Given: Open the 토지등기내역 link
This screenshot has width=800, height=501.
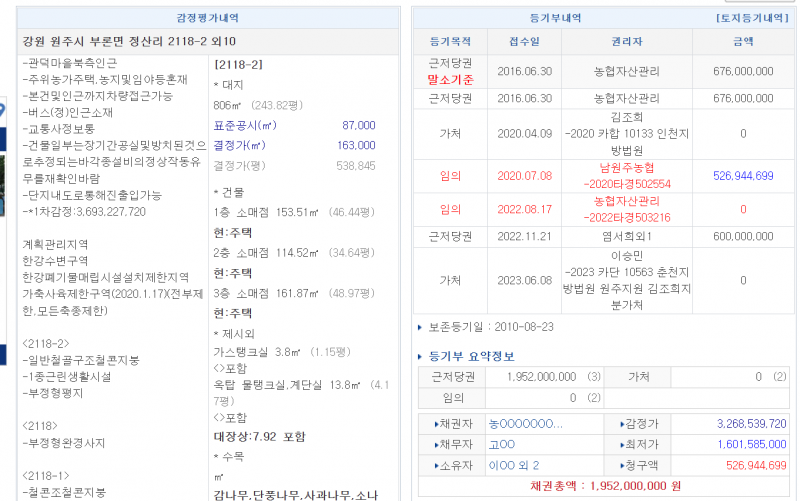Looking at the screenshot, I should (753, 18).
